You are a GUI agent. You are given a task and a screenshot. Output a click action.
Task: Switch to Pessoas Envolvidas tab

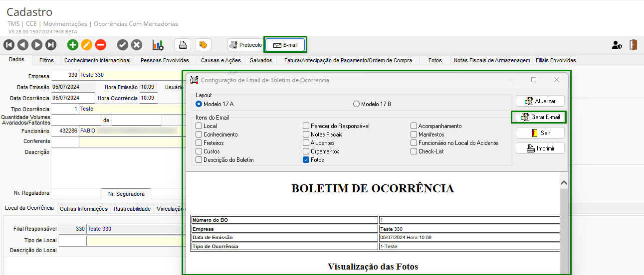click(x=165, y=60)
